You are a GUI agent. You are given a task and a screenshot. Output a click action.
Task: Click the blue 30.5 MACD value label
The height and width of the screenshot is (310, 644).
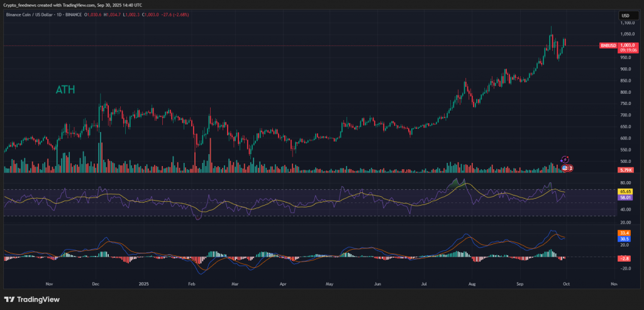pyautogui.click(x=625, y=239)
